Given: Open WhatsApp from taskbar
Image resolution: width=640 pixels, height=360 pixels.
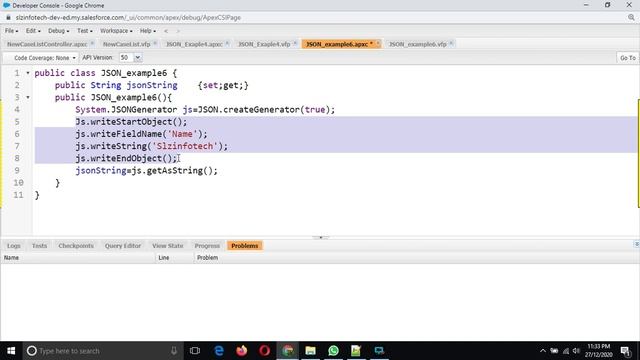Looking at the screenshot, I should [x=333, y=351].
